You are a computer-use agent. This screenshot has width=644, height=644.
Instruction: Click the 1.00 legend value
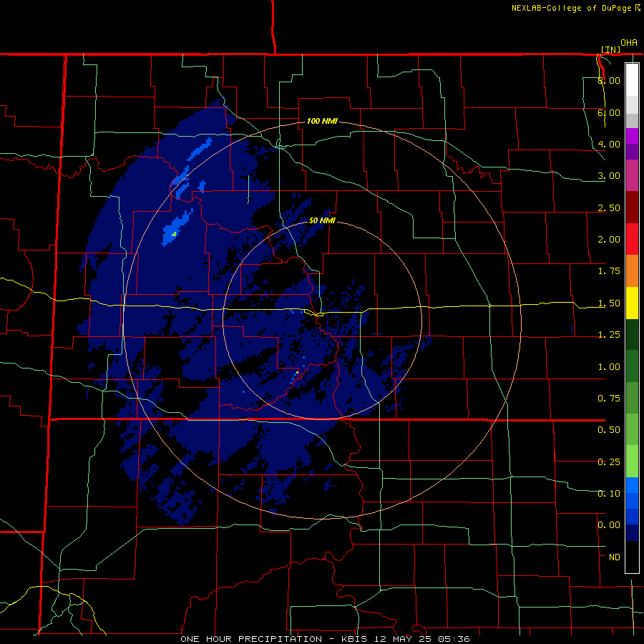[609, 367]
